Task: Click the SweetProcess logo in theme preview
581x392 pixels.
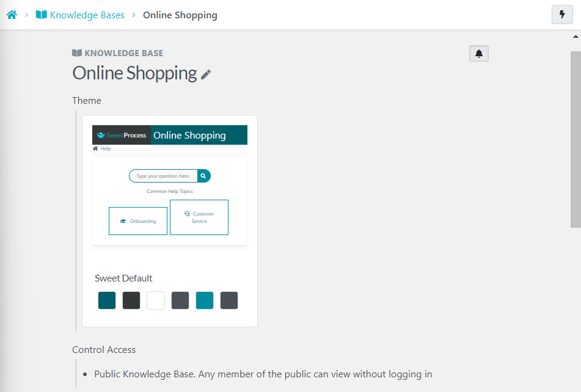Action: click(122, 135)
